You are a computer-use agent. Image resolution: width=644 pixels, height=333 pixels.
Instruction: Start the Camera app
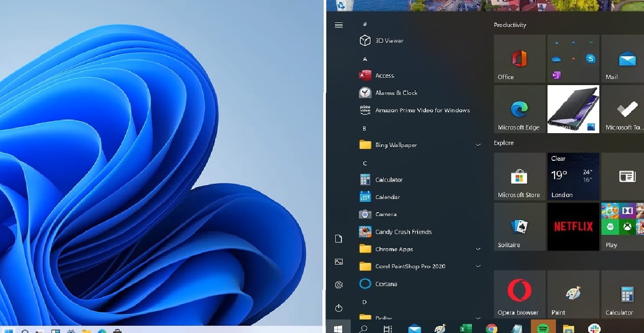[x=386, y=214]
